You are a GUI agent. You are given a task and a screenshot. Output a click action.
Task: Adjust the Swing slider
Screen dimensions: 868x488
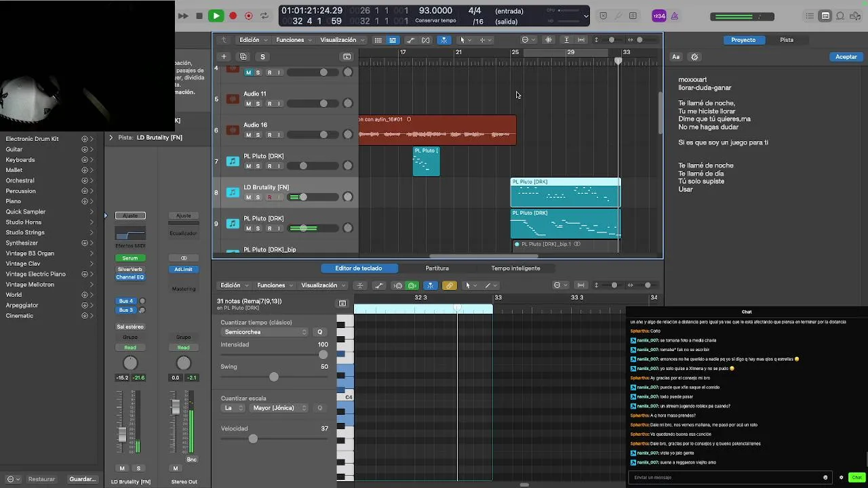point(274,377)
